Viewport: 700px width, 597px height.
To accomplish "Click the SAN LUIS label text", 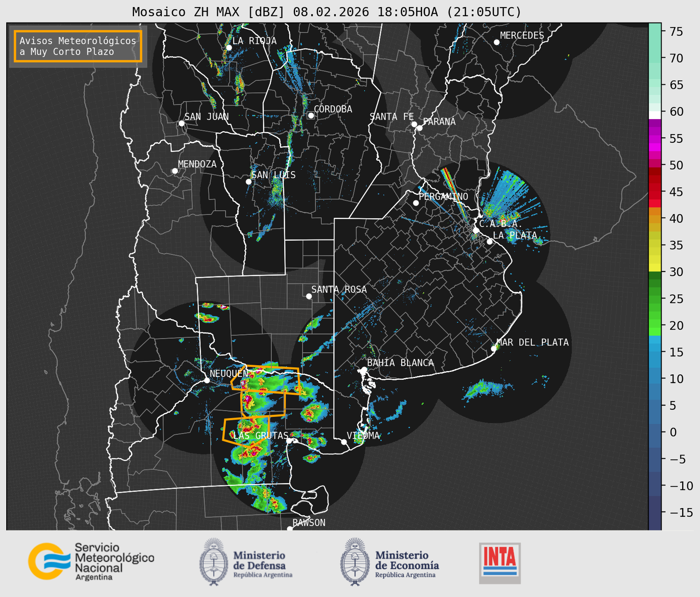I will tap(274, 175).
